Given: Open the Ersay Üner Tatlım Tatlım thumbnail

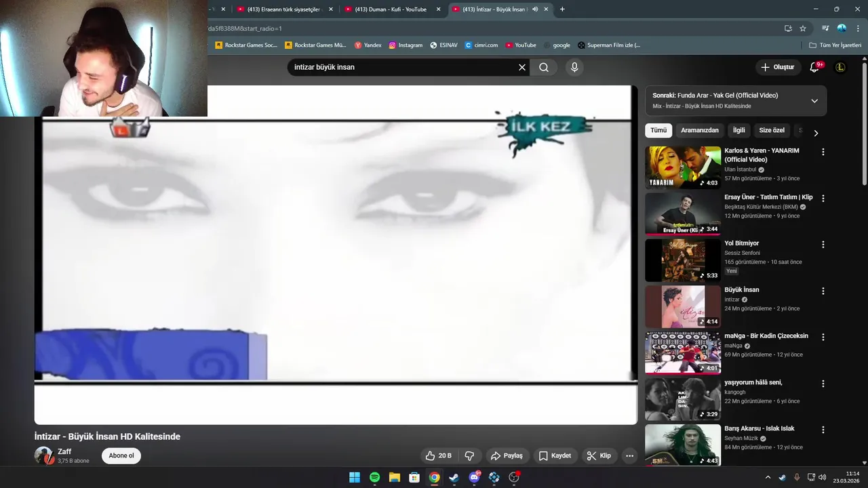Looking at the screenshot, I should (683, 214).
